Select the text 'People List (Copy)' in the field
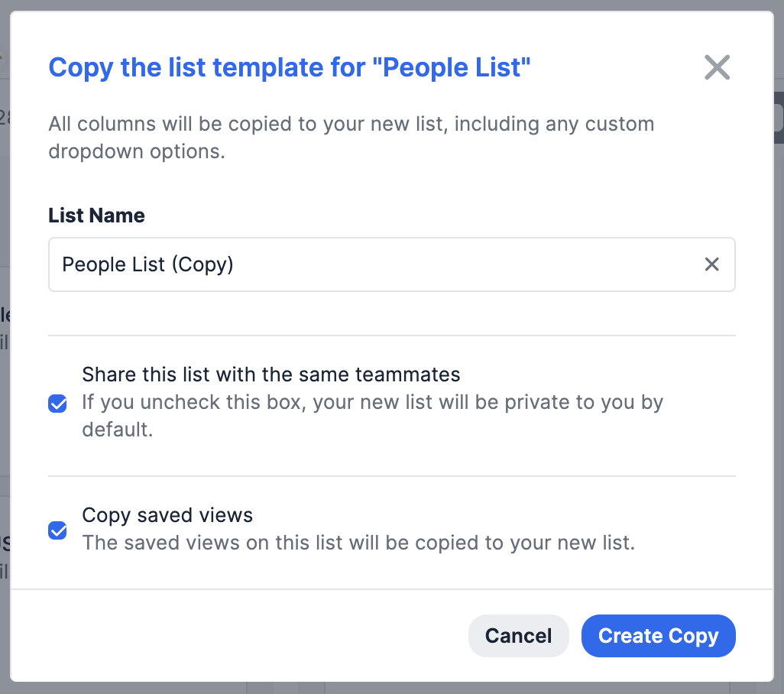The height and width of the screenshot is (694, 784). (x=148, y=264)
